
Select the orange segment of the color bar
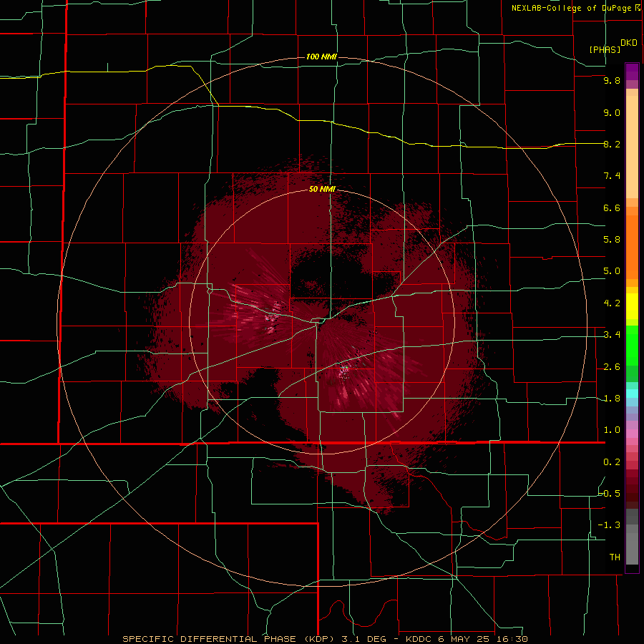coord(632,248)
